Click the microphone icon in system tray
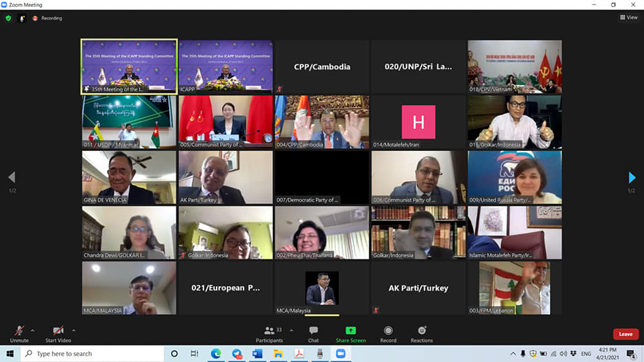 click(523, 353)
